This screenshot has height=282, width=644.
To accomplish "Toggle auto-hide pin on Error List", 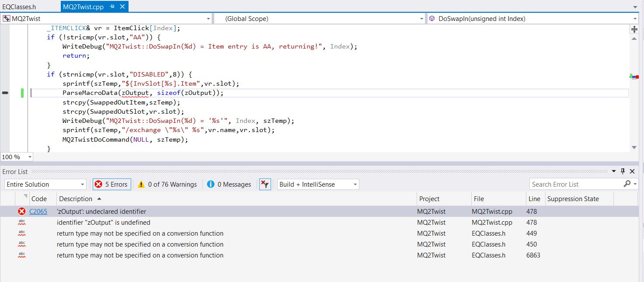I will coord(623,171).
